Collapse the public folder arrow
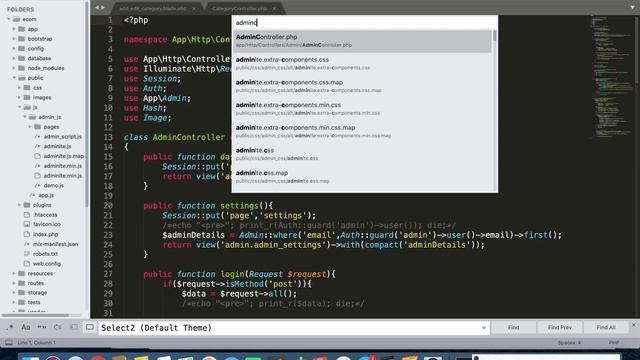 (x=14, y=78)
